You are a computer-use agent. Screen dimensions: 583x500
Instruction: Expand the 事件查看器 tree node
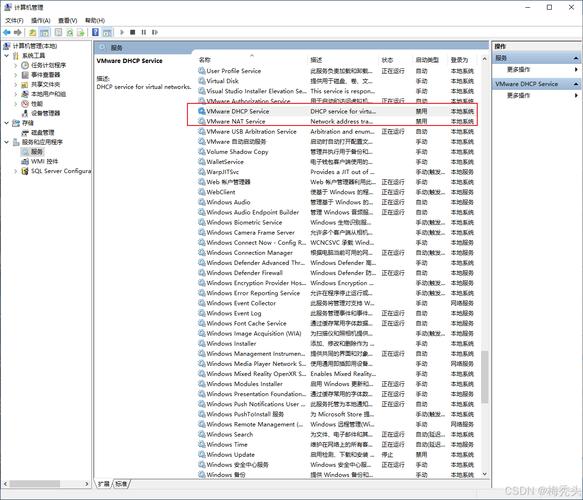(x=16, y=75)
